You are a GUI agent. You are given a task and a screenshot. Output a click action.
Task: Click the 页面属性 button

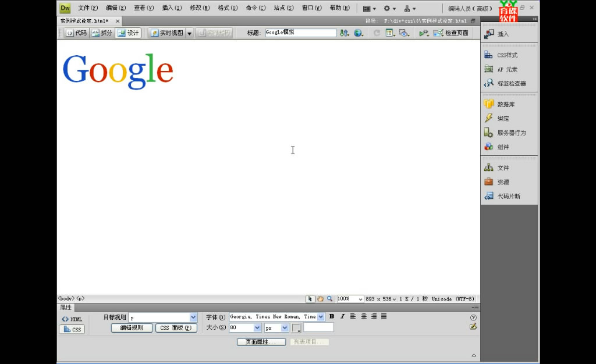(261, 342)
